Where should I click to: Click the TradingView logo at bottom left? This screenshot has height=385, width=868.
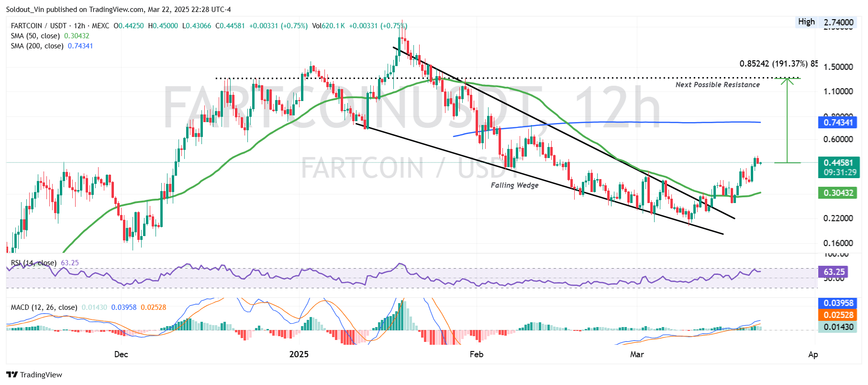point(34,375)
